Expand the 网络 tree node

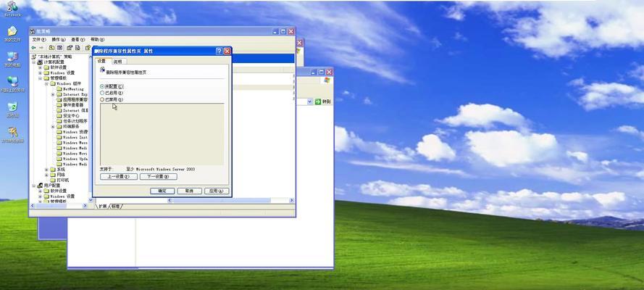[x=46, y=175]
